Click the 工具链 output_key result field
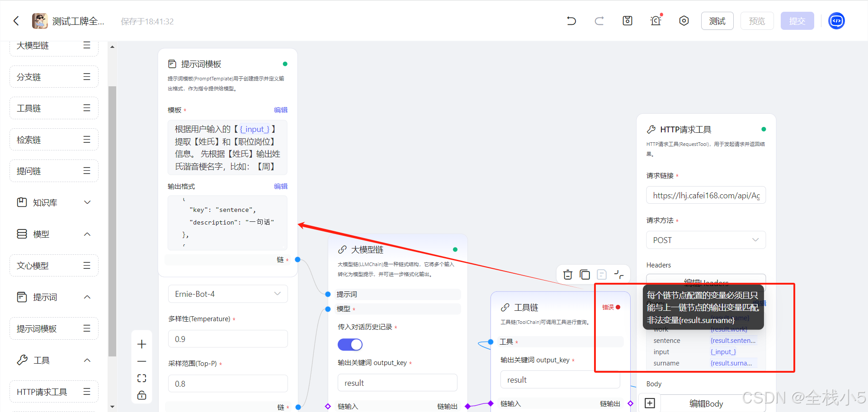This screenshot has height=412, width=868. click(560, 380)
